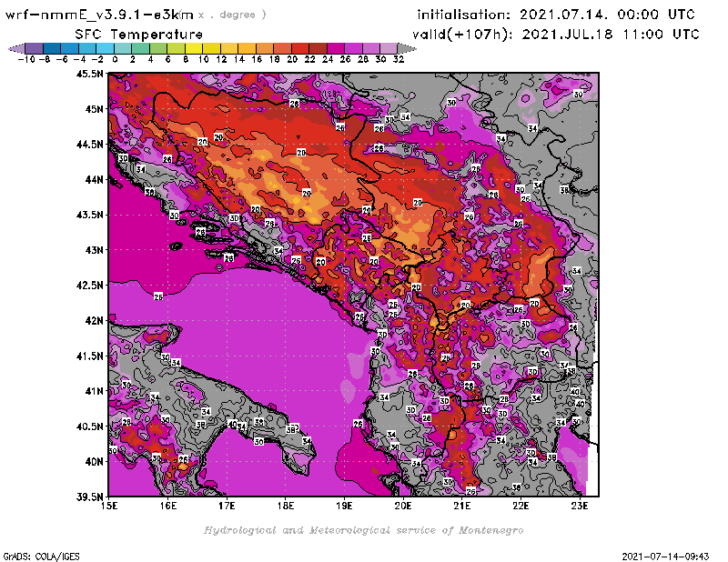Click the '32' value under the legend
Screen dimensions: 728x562
(399, 59)
